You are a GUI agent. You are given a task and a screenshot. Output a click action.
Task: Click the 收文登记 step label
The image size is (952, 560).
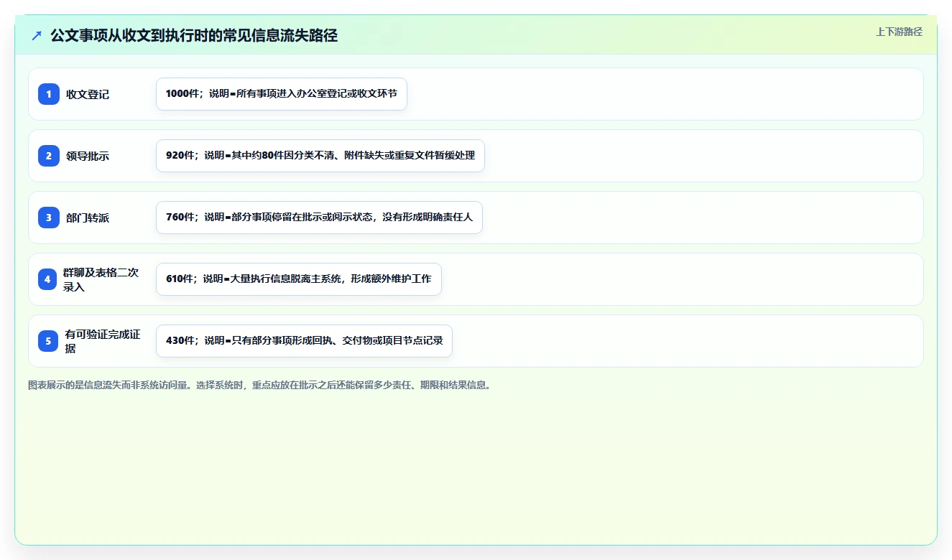click(88, 94)
